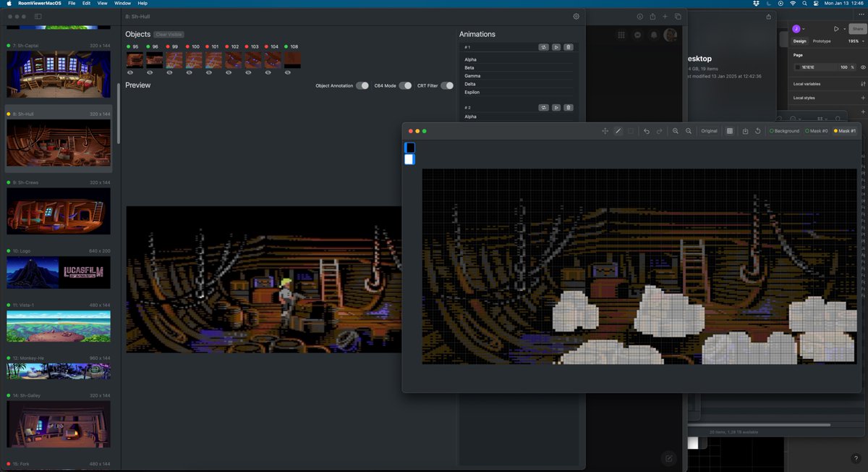Click the Figma present play icon
Image resolution: width=868 pixels, height=472 pixels.
tap(836, 29)
